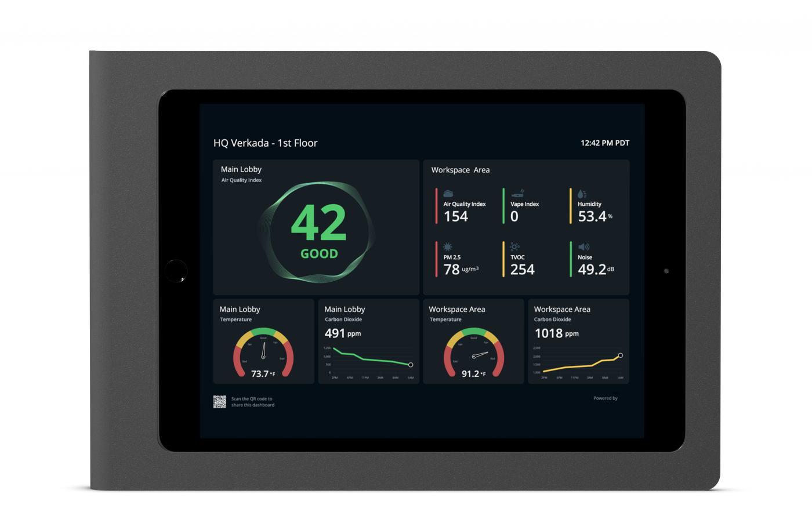Click the 73.7 °F temperature reading

(x=263, y=374)
